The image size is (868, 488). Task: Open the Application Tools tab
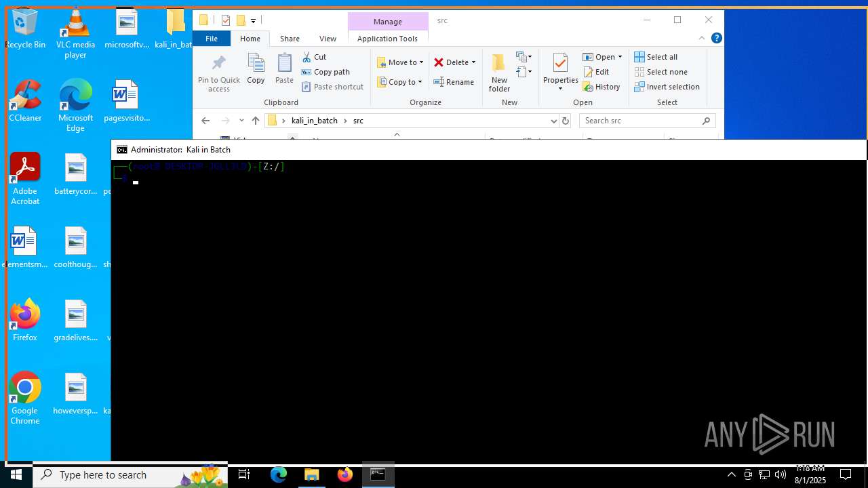(387, 39)
